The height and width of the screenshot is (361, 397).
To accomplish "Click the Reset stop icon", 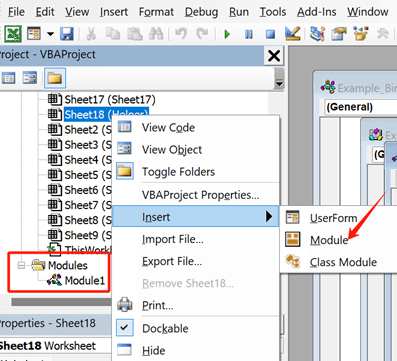I will click(270, 34).
